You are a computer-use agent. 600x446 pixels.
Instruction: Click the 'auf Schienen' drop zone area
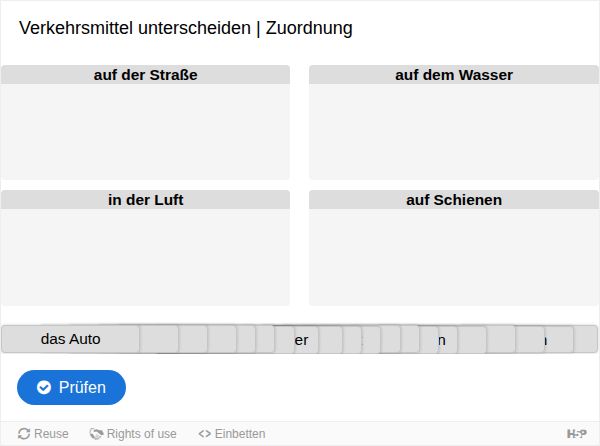coord(454,257)
